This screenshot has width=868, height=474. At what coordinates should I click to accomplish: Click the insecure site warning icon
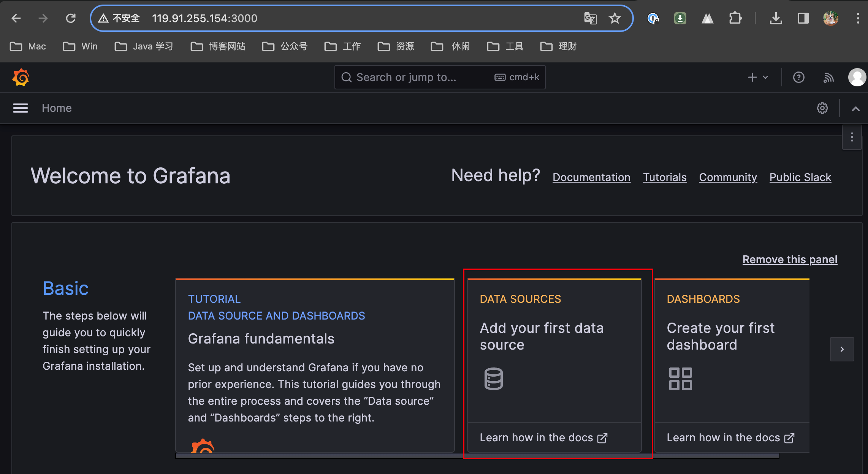[x=103, y=18]
